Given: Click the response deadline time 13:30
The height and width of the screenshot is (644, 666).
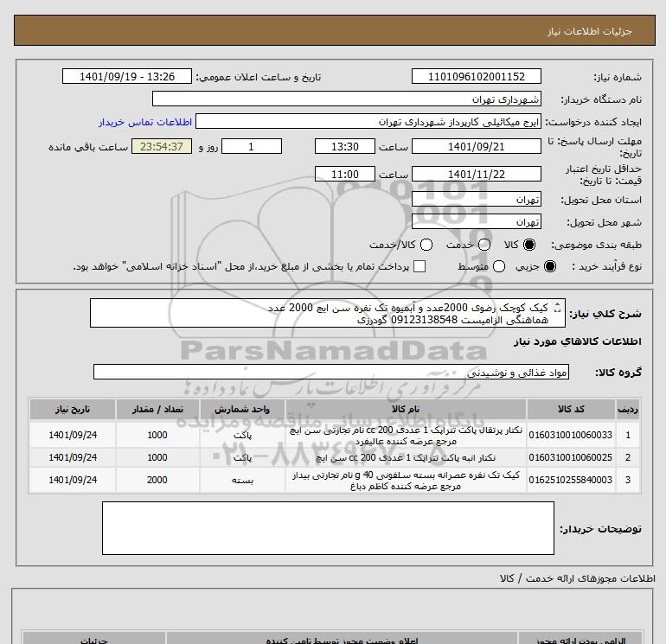Looking at the screenshot, I should pyautogui.click(x=345, y=146).
